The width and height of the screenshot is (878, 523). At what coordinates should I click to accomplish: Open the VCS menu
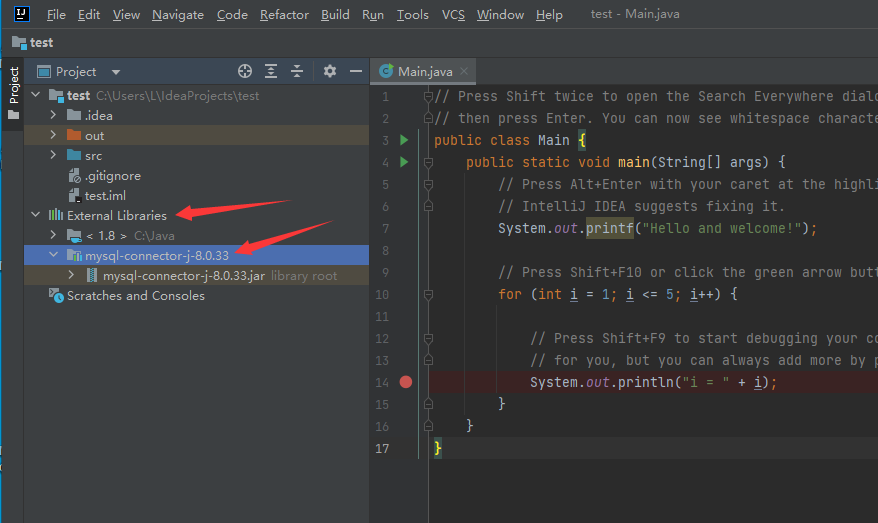tap(453, 15)
